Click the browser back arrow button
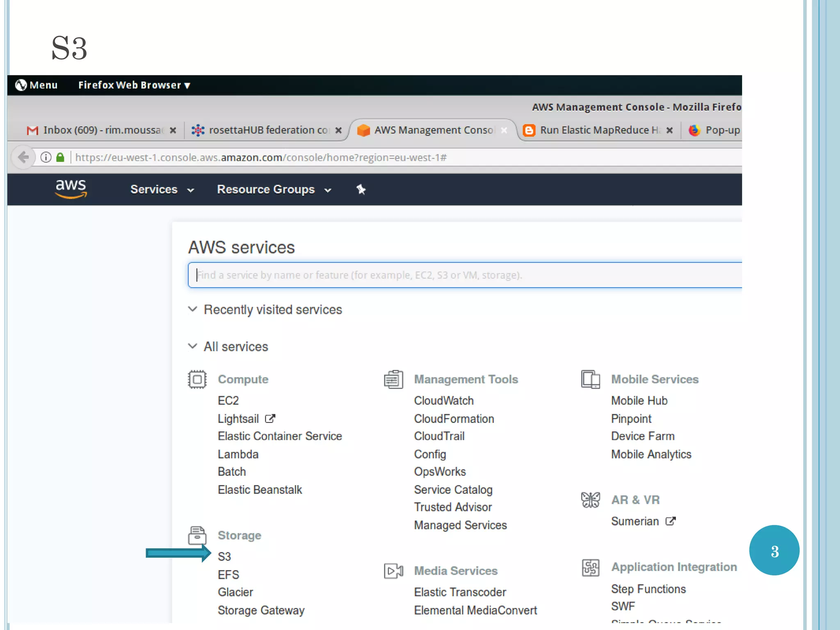The height and width of the screenshot is (630, 840). pyautogui.click(x=24, y=157)
